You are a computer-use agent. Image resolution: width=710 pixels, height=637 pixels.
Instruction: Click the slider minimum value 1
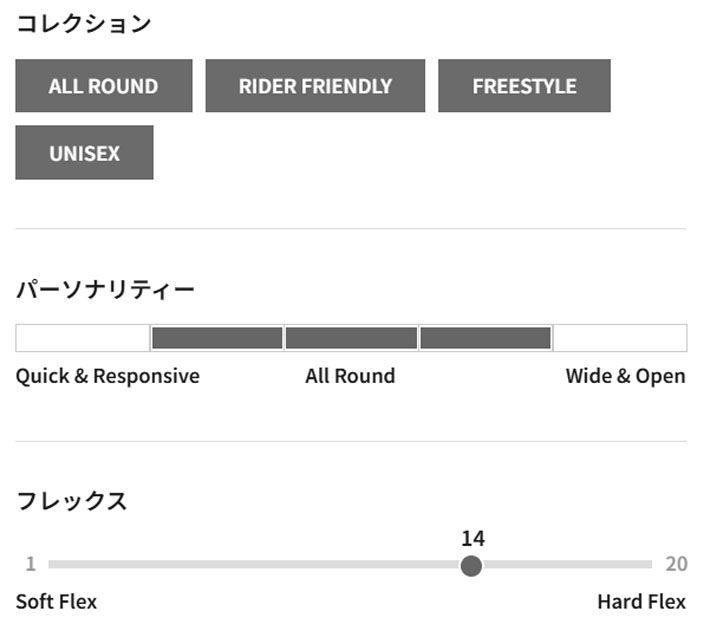pyautogui.click(x=30, y=564)
